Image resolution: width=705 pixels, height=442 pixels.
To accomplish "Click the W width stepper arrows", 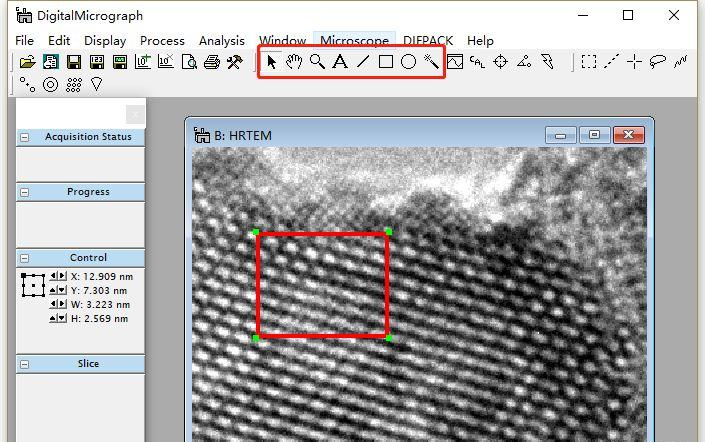I will [x=58, y=304].
